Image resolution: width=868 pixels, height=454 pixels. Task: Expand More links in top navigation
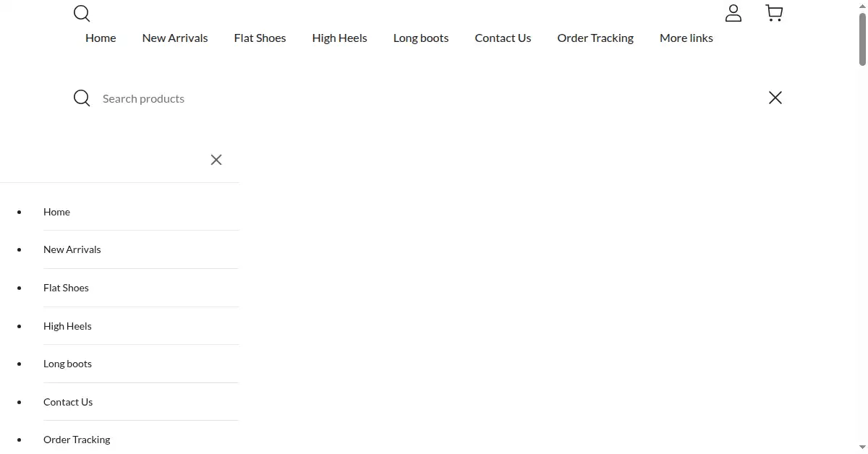click(x=686, y=38)
